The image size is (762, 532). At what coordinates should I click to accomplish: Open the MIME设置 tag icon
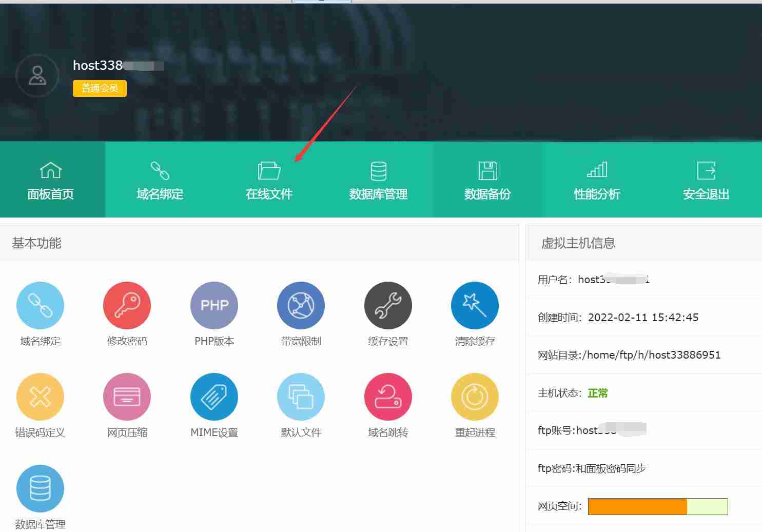point(214,397)
